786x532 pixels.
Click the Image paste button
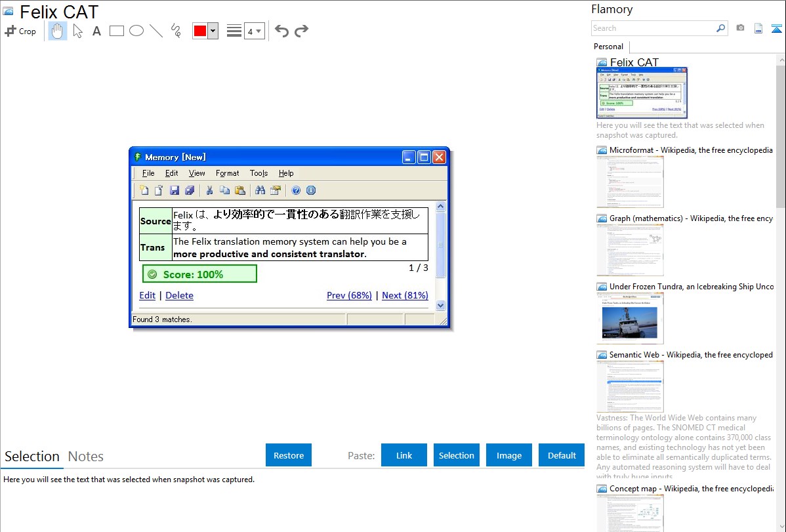click(508, 455)
